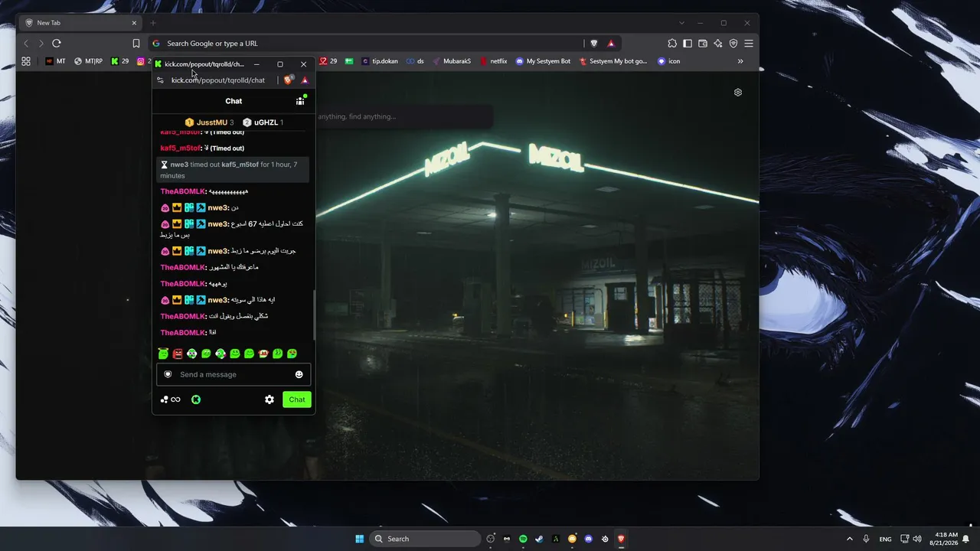980x551 pixels.
Task: Bookmark this page using bookmark icon
Action: 136,44
